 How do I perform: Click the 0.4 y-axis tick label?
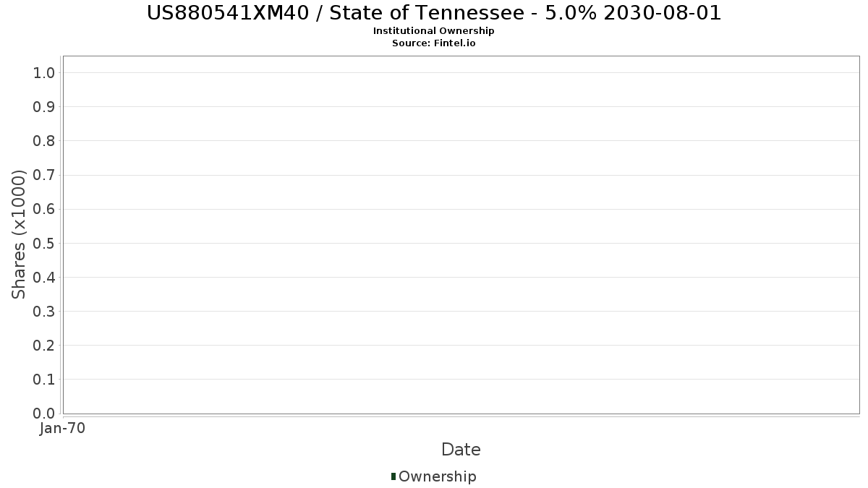pyautogui.click(x=44, y=277)
